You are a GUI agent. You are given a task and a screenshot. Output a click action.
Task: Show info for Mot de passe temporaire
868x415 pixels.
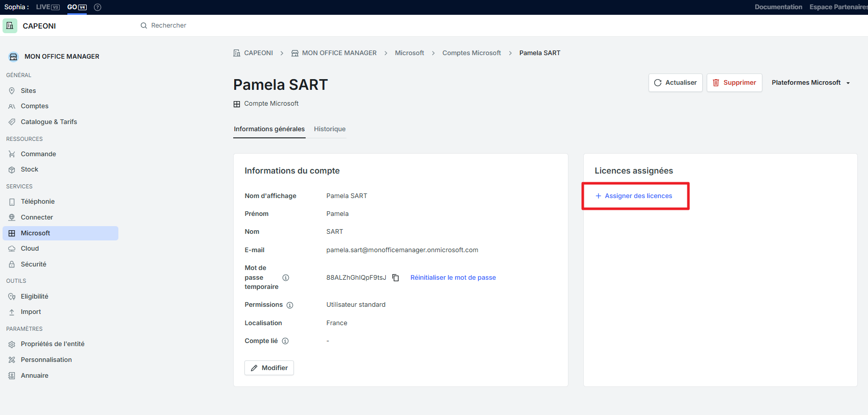[x=286, y=278]
